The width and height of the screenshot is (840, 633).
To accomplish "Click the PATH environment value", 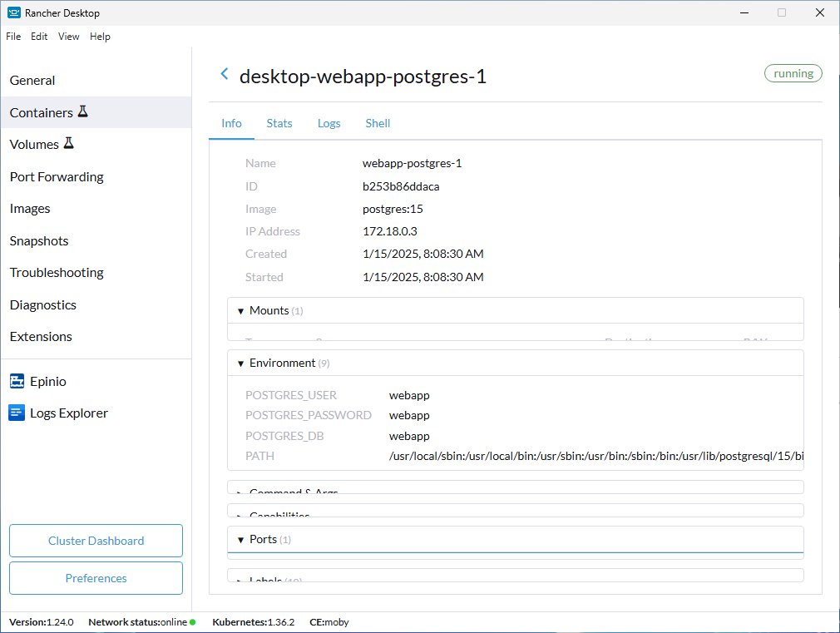I will click(x=595, y=456).
